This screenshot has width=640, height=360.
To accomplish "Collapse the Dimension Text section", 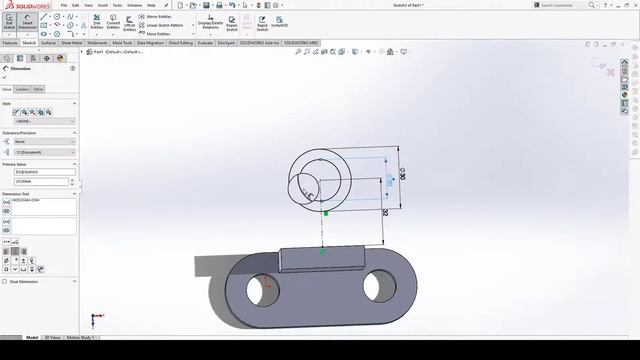I will coord(74,194).
